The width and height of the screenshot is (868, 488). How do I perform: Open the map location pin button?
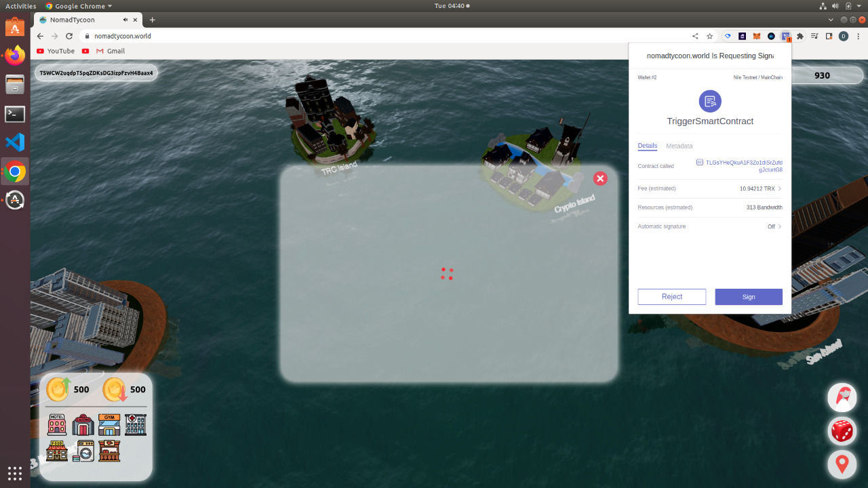tap(842, 464)
